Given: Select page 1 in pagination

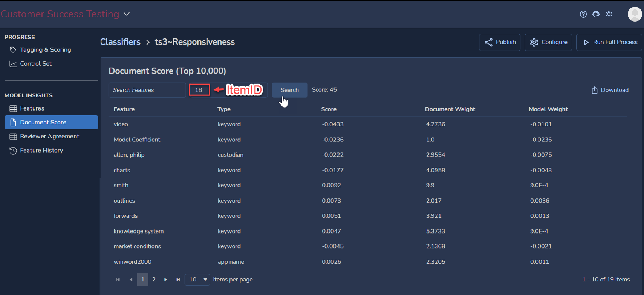Looking at the screenshot, I should (142, 280).
